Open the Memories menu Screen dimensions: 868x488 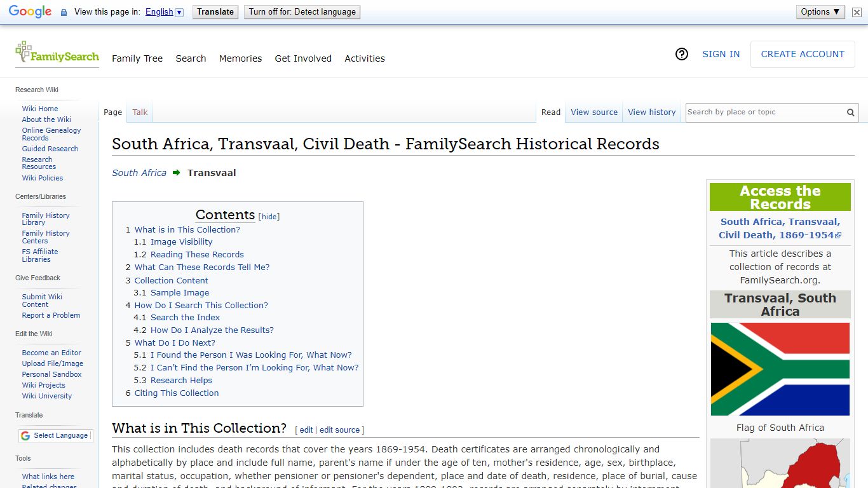[x=240, y=58]
